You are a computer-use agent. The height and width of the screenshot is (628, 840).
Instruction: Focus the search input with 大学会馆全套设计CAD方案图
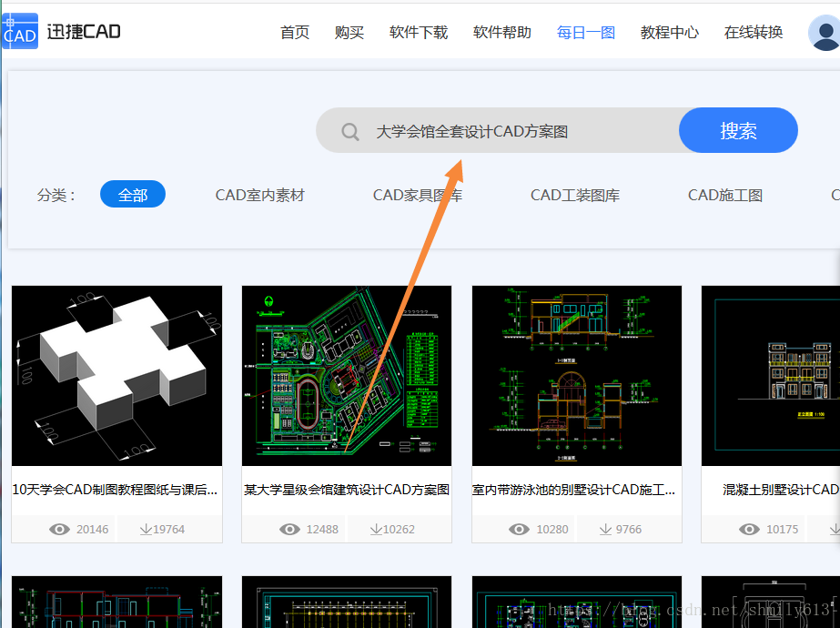pos(498,130)
